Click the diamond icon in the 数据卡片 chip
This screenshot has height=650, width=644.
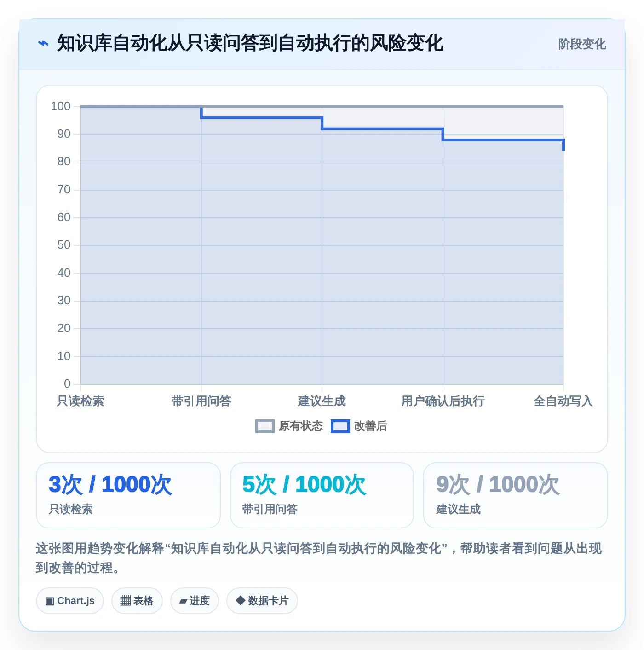pyautogui.click(x=240, y=600)
